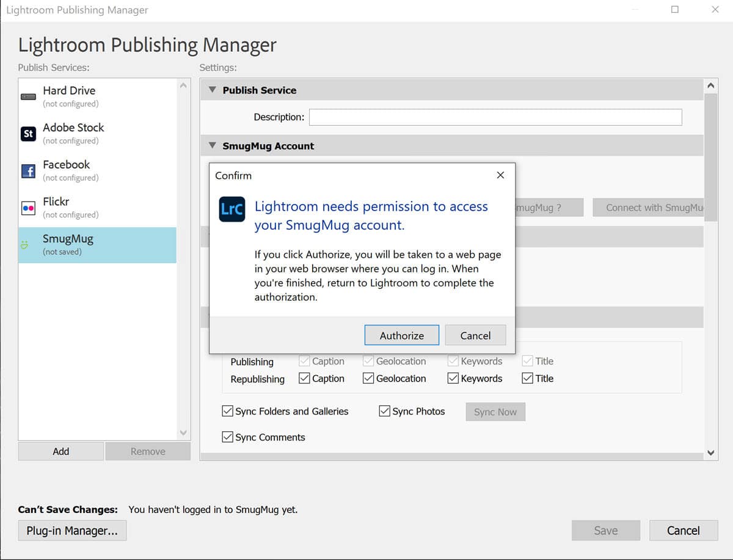Click the "Publishing" row label
The image size is (733, 560).
[252, 362]
